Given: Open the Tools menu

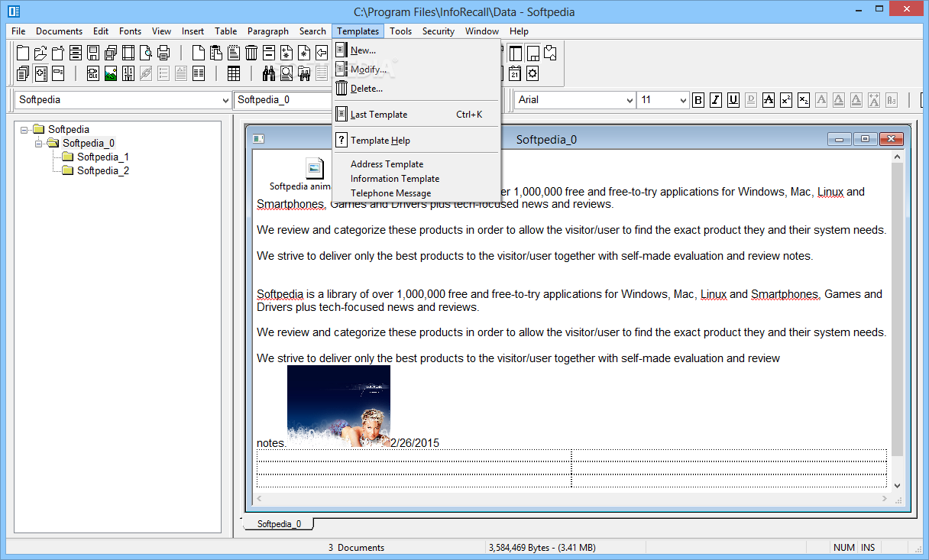Looking at the screenshot, I should coord(400,31).
